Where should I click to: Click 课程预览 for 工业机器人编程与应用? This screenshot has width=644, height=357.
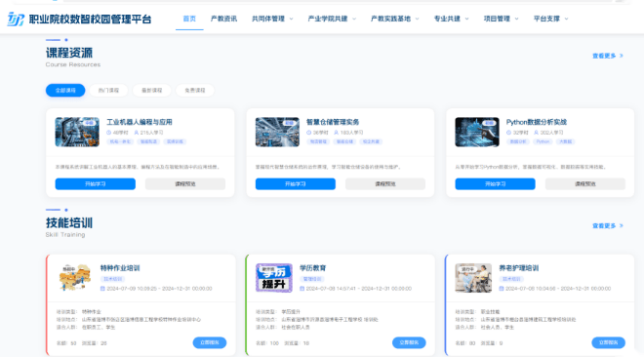point(185,183)
